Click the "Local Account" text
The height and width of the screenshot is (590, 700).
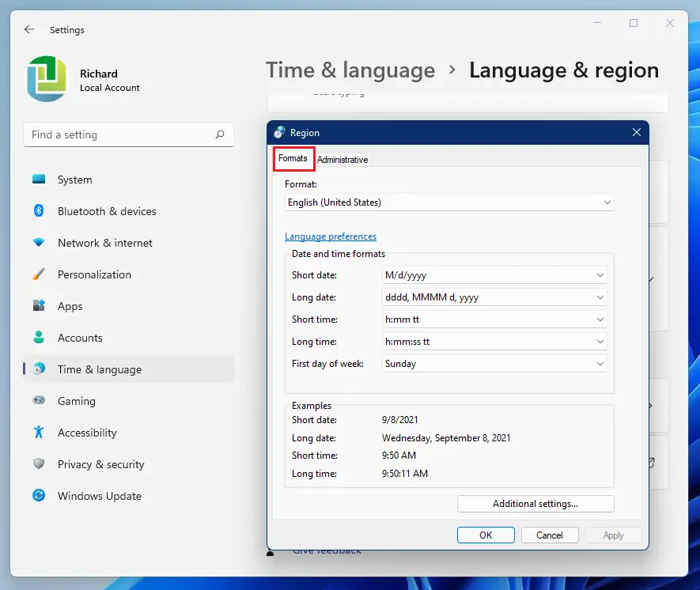(x=110, y=88)
